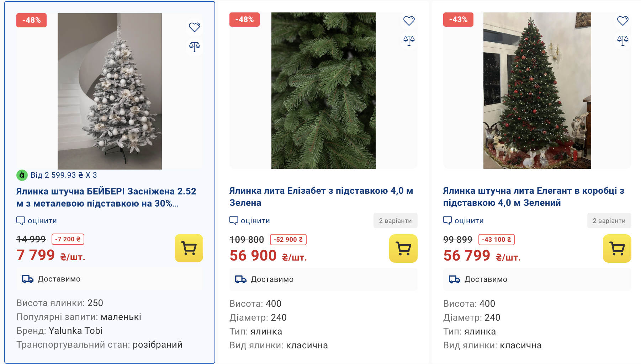Show 2 варіанти for Елегант tree

tap(609, 221)
